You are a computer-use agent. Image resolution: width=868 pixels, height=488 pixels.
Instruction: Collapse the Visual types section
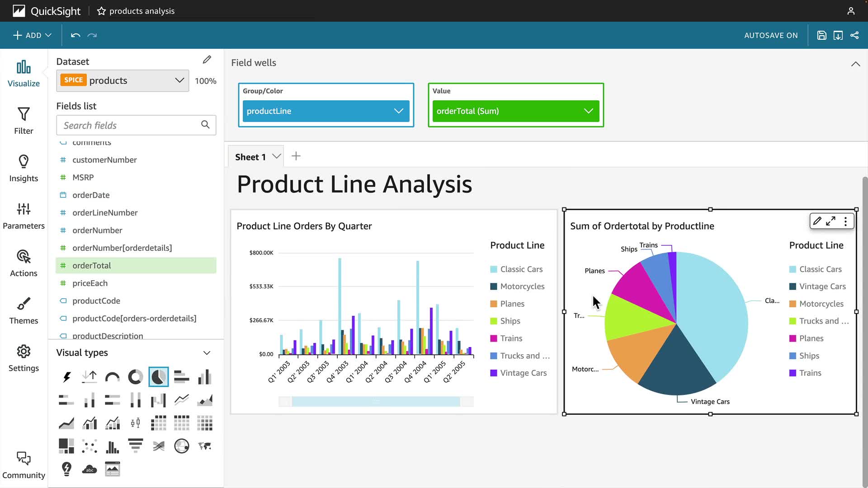(x=207, y=353)
